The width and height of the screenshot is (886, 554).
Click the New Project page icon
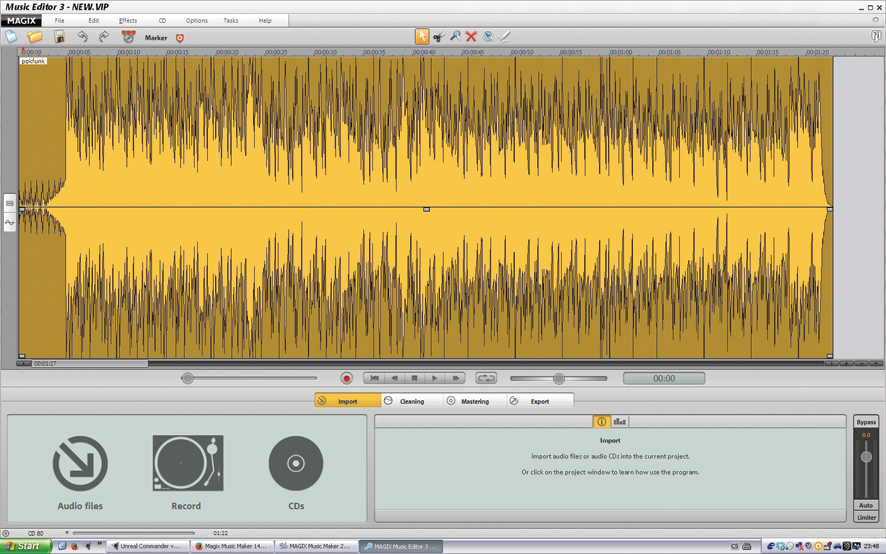click(11, 37)
